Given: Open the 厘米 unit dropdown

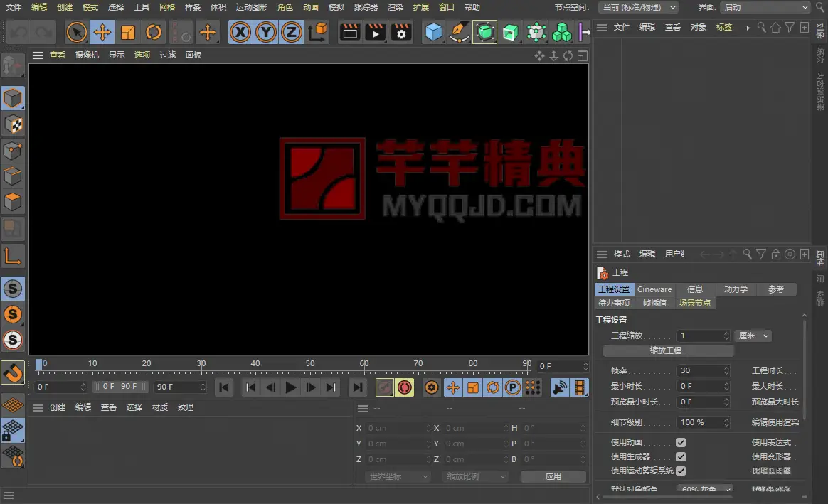Looking at the screenshot, I should 753,336.
